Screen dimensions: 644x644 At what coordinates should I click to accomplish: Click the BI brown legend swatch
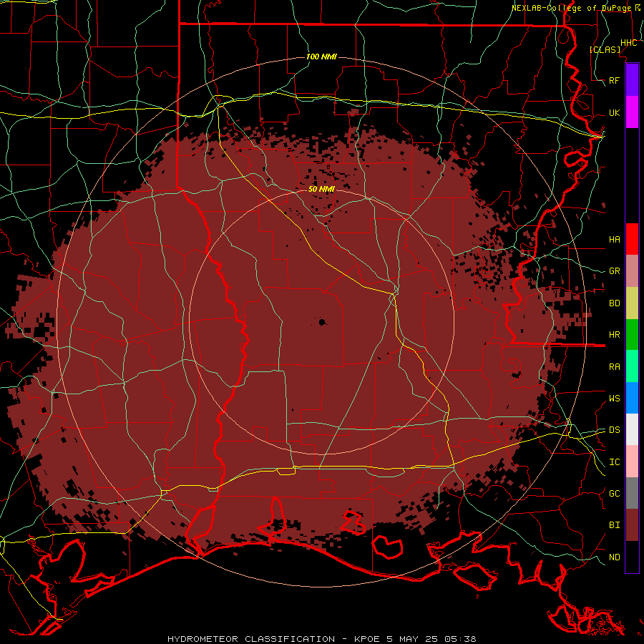(x=632, y=525)
